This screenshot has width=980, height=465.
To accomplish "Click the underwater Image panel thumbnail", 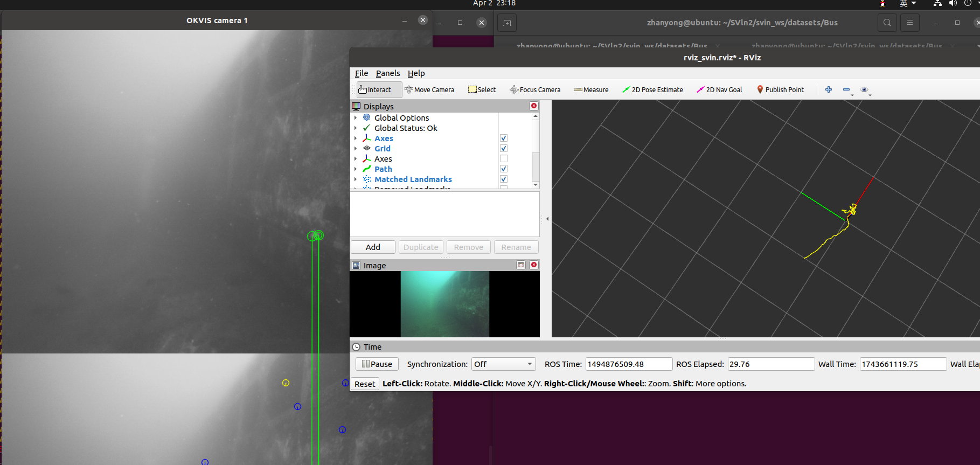I will point(444,304).
